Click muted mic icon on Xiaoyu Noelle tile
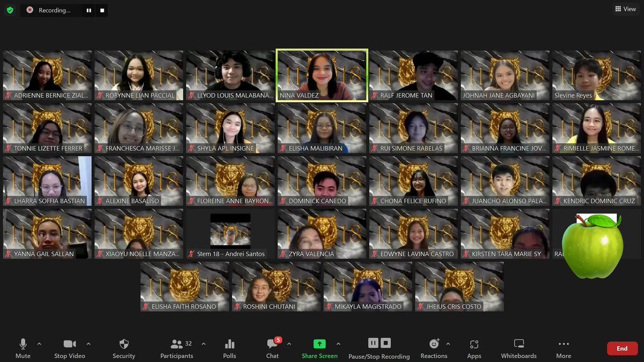The height and width of the screenshot is (362, 644). point(100,254)
